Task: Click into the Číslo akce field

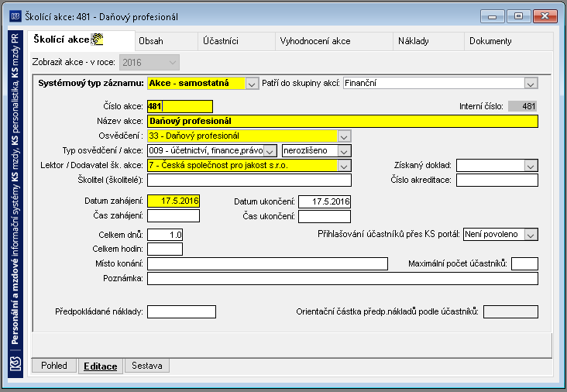Action: click(180, 106)
